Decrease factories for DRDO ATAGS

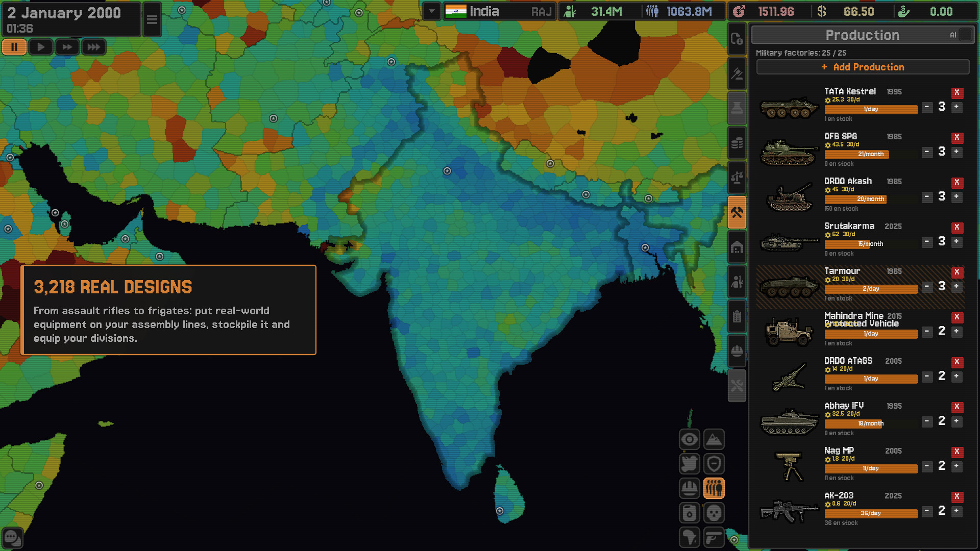point(927,376)
